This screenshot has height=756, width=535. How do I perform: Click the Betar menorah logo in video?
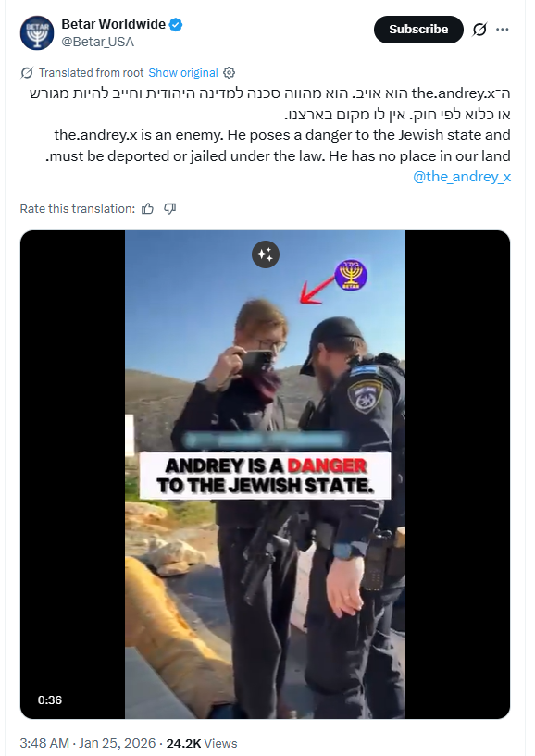point(351,275)
